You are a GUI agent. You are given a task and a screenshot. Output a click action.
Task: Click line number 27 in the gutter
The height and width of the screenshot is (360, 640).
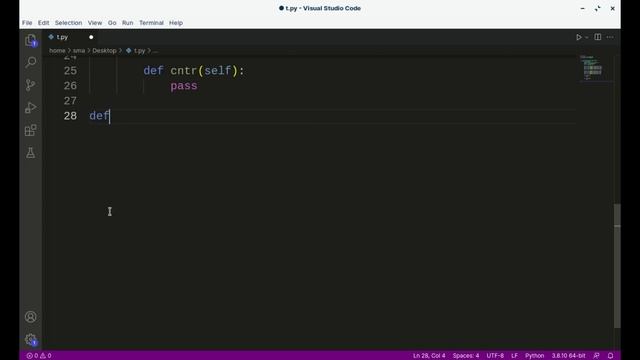coord(70,101)
